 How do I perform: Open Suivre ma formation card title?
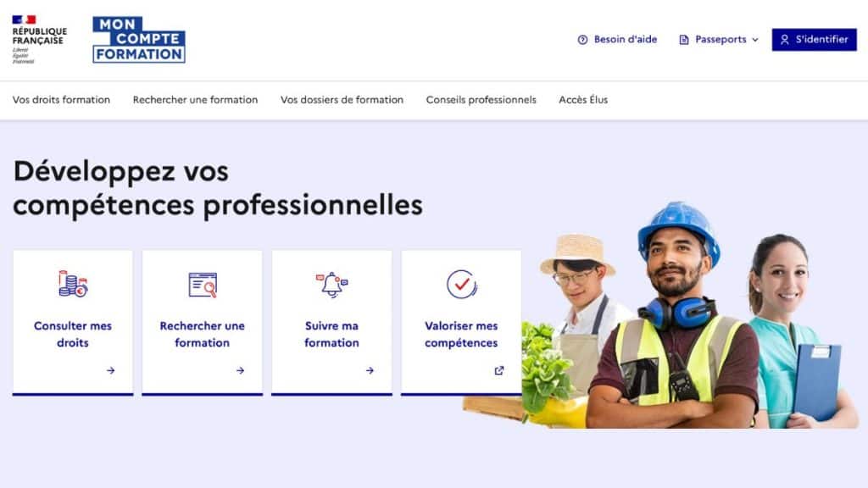(x=331, y=334)
